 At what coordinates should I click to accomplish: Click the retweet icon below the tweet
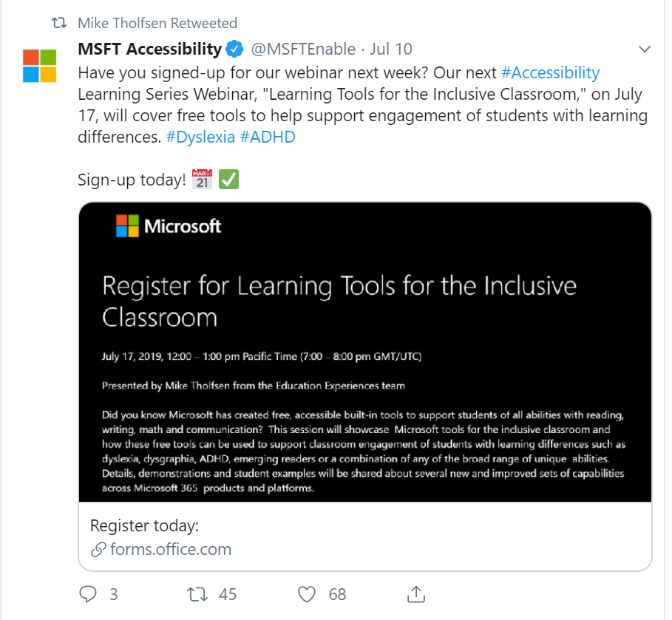tap(195, 594)
